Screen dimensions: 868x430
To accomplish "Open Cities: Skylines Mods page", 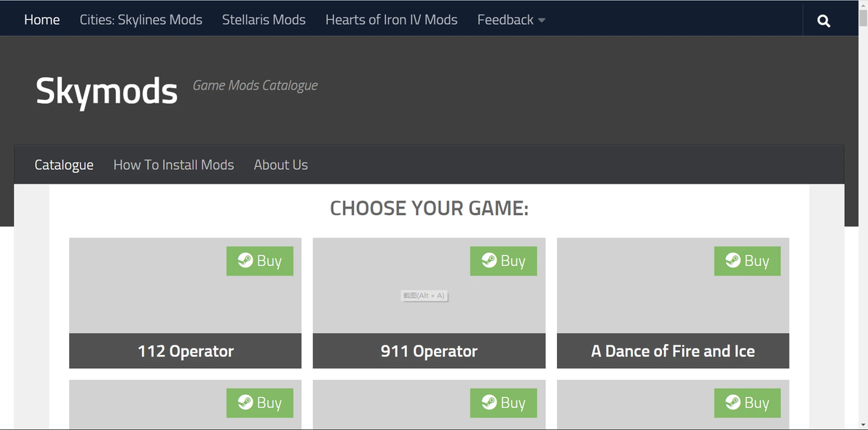I will click(x=141, y=20).
